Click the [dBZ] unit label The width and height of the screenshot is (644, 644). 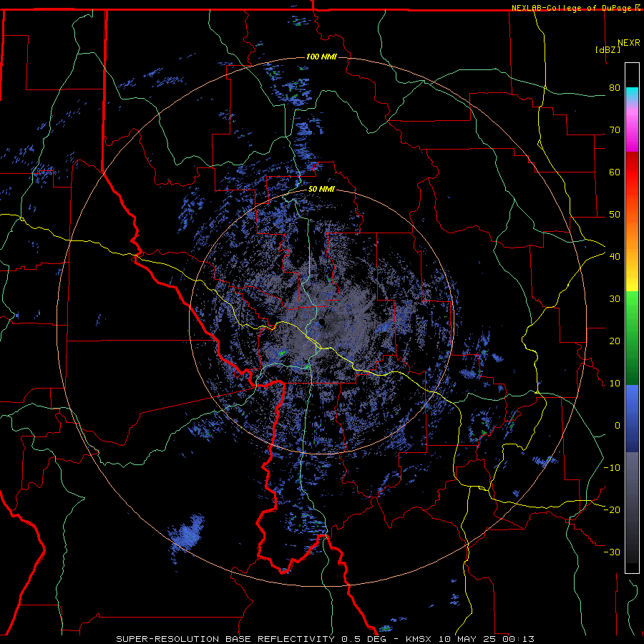[x=608, y=50]
